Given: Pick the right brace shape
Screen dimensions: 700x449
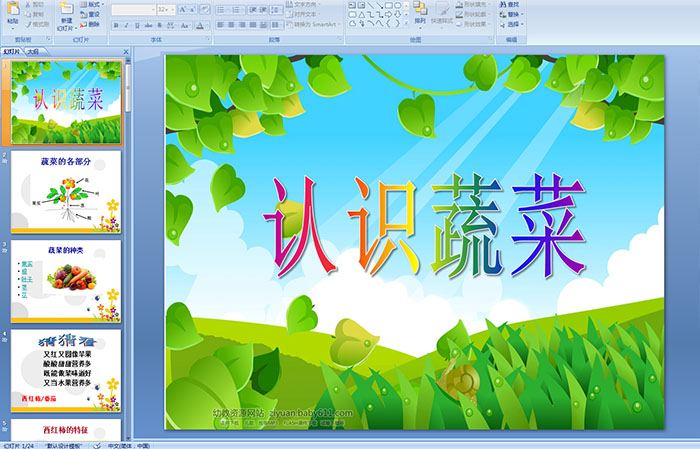Looking at the screenshot, I should [398, 23].
